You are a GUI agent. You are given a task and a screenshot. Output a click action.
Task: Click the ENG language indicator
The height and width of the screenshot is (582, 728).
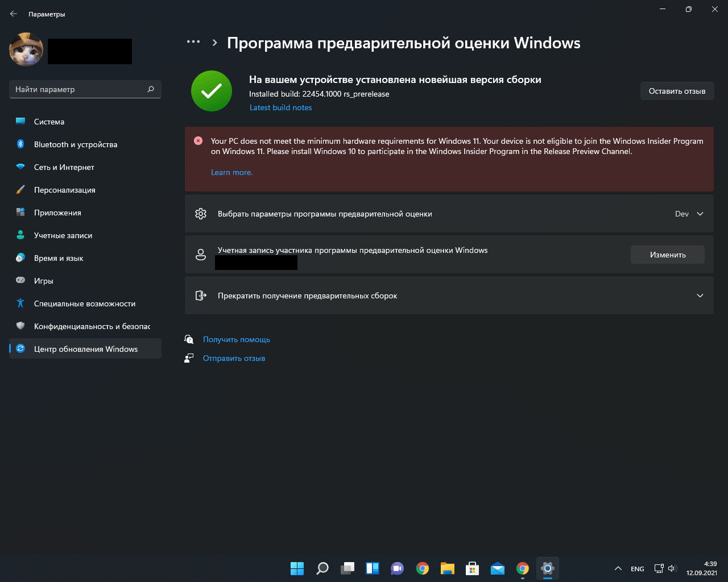tap(638, 569)
